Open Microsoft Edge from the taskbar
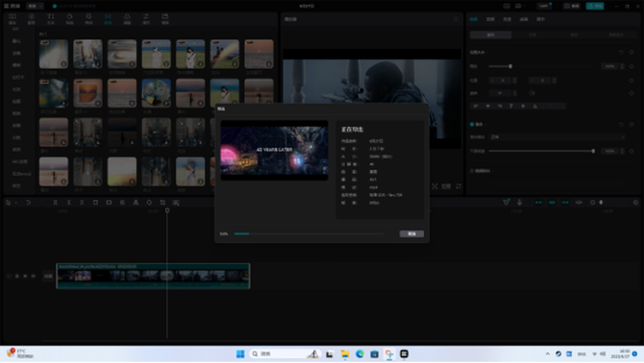Image resolution: width=644 pixels, height=363 pixels. (x=359, y=354)
